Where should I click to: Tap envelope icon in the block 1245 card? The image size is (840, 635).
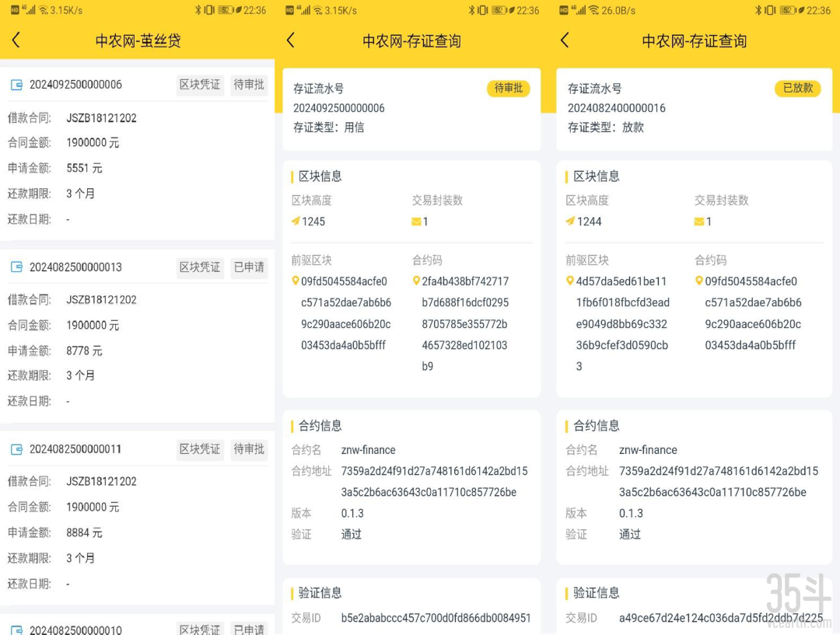coord(416,222)
